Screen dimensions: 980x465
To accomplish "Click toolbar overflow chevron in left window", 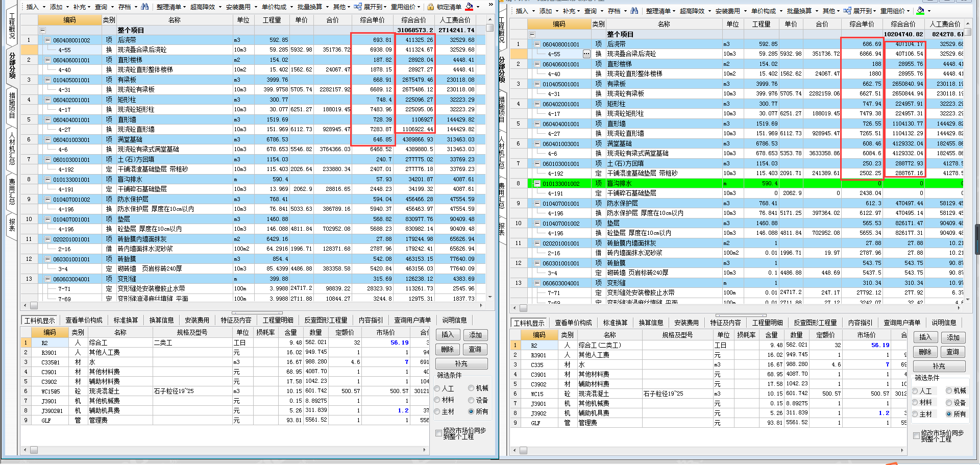I will click(x=491, y=5).
